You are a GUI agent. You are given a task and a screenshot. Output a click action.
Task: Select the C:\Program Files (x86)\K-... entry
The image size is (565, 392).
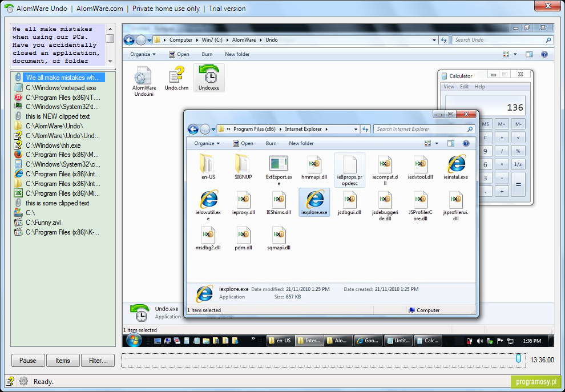[62, 232]
